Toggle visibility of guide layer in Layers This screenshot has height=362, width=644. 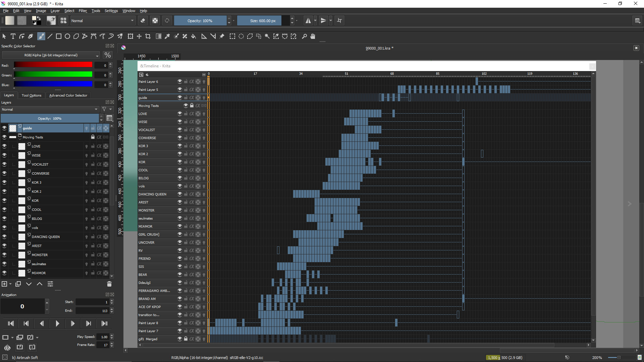tap(4, 128)
